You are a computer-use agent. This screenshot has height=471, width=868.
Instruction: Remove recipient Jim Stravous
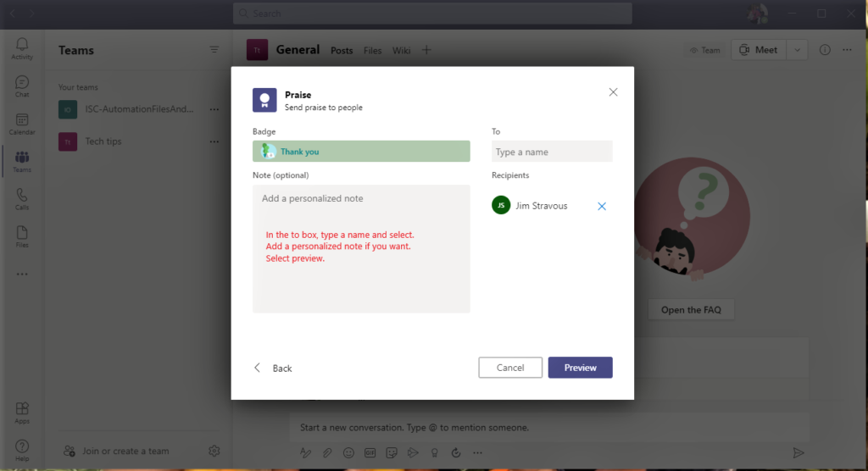pos(602,206)
